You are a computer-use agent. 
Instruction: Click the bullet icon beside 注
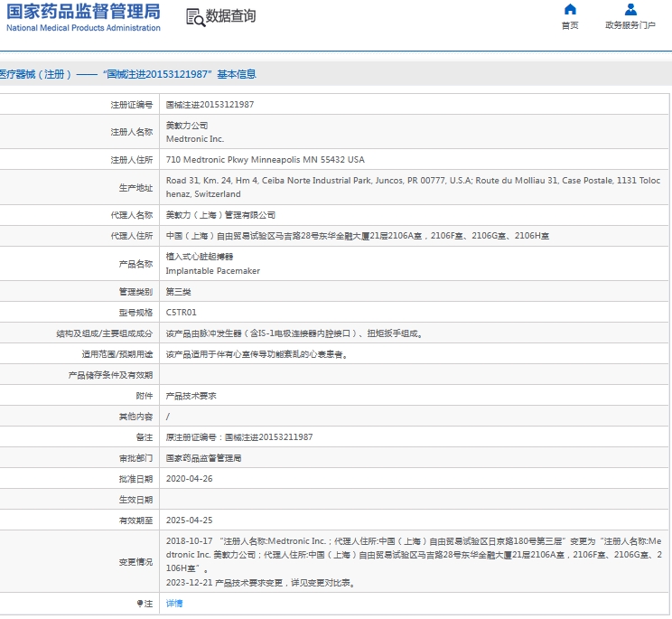[140, 603]
